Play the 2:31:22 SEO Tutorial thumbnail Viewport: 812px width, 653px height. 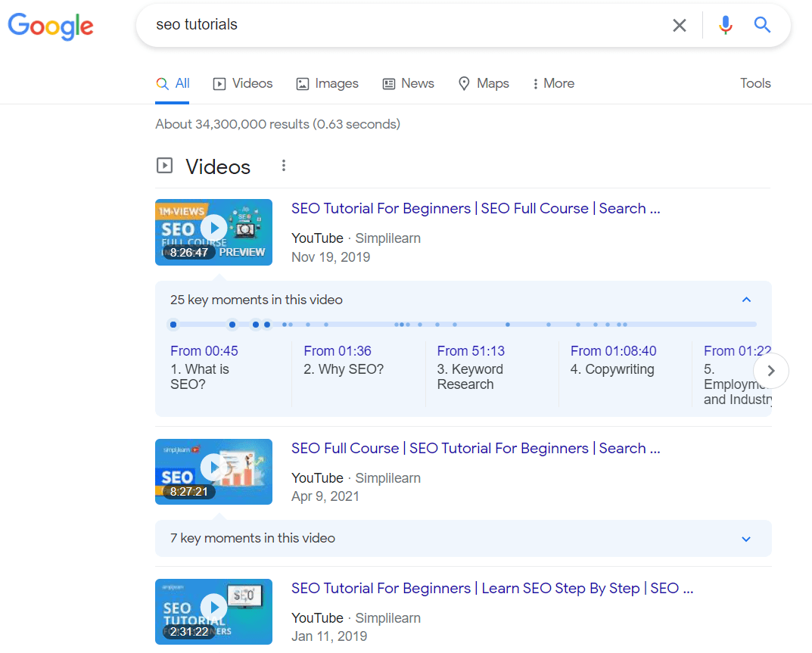[x=213, y=607]
